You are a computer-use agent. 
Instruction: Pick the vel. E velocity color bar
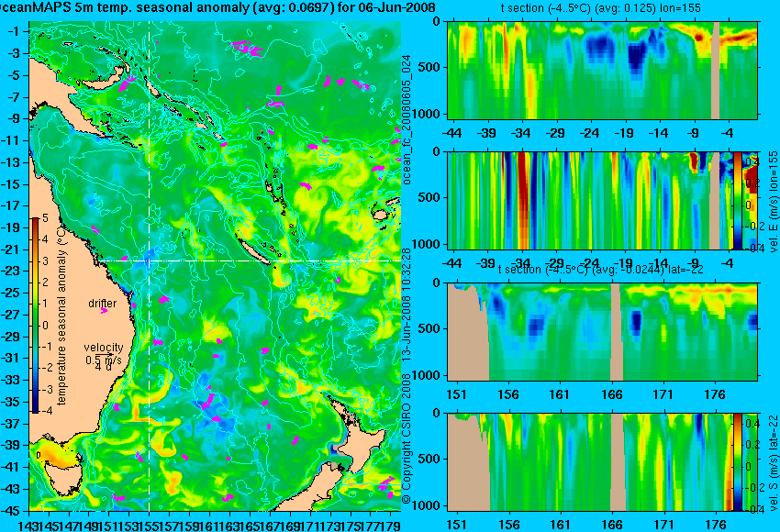click(738, 200)
